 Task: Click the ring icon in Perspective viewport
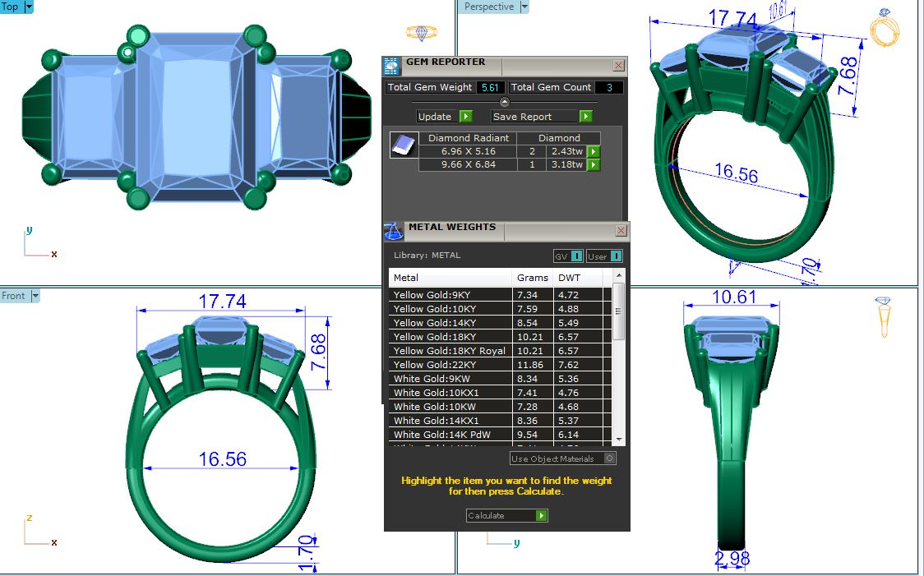(x=885, y=27)
